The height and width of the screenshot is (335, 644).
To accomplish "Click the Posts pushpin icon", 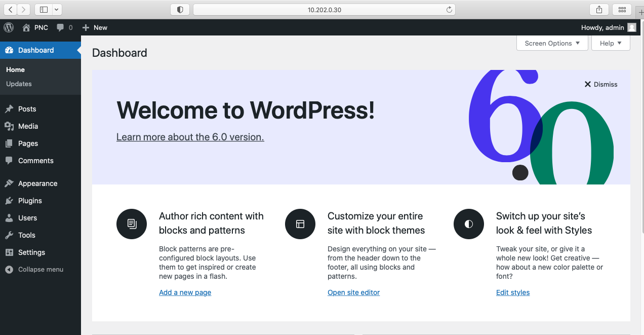I will (9, 109).
